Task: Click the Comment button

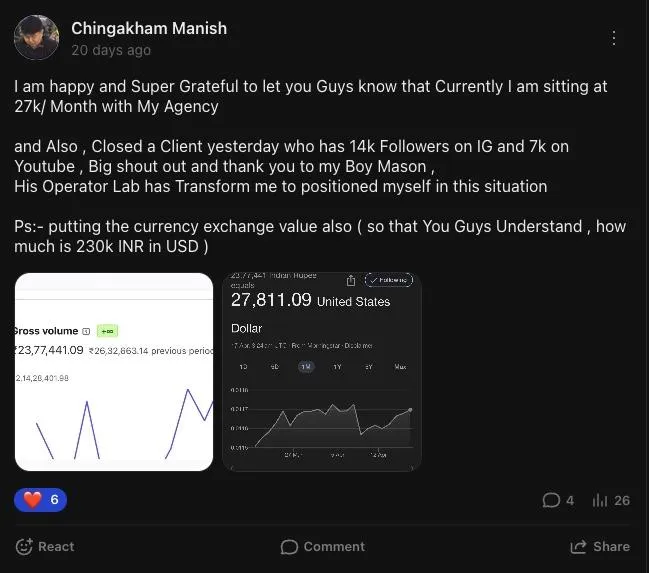Action: click(323, 547)
